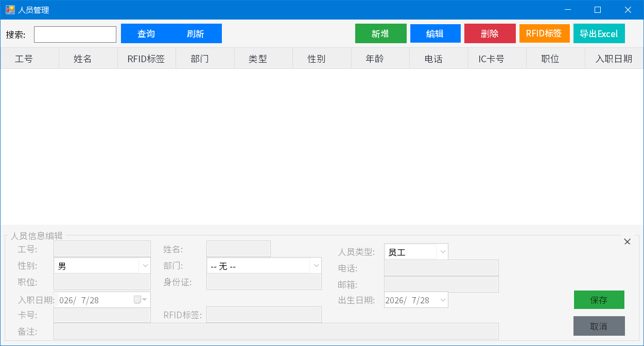Click the 入职日期 column header
The width and height of the screenshot is (644, 346).
coord(614,59)
